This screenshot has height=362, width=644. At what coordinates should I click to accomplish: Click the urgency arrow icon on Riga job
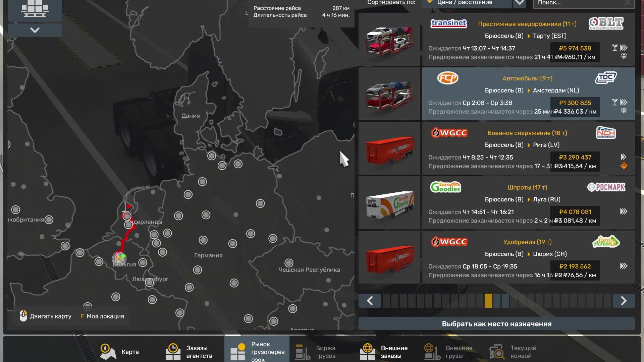(x=624, y=157)
